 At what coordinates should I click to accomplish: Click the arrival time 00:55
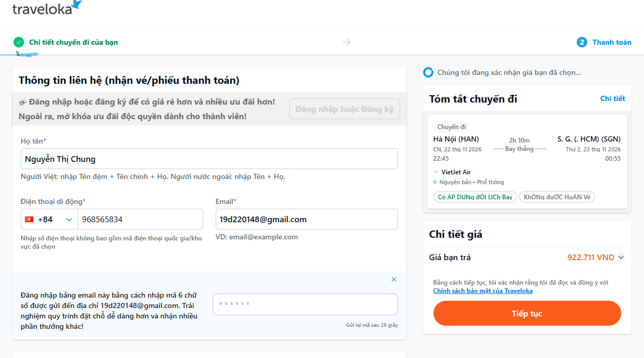click(x=613, y=159)
